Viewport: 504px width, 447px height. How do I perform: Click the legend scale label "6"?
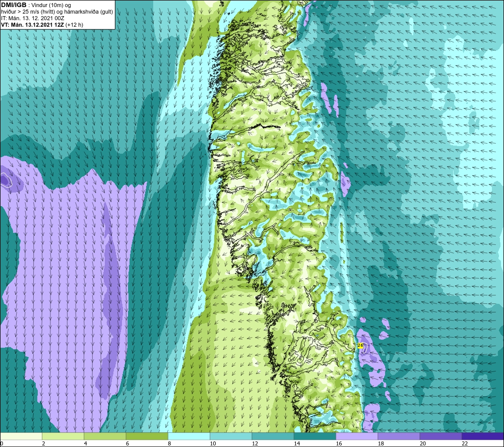[x=128, y=443]
